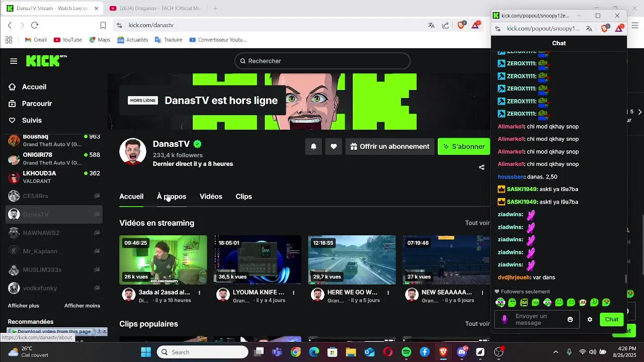Insert the monkey-face emote
This screenshot has height=362, width=644.
point(583,303)
